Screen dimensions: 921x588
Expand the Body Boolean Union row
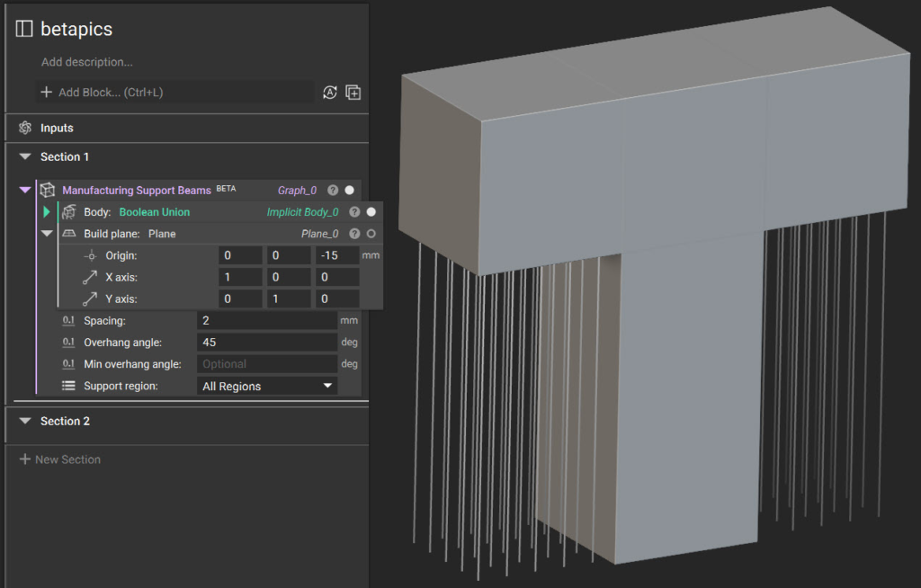(47, 211)
